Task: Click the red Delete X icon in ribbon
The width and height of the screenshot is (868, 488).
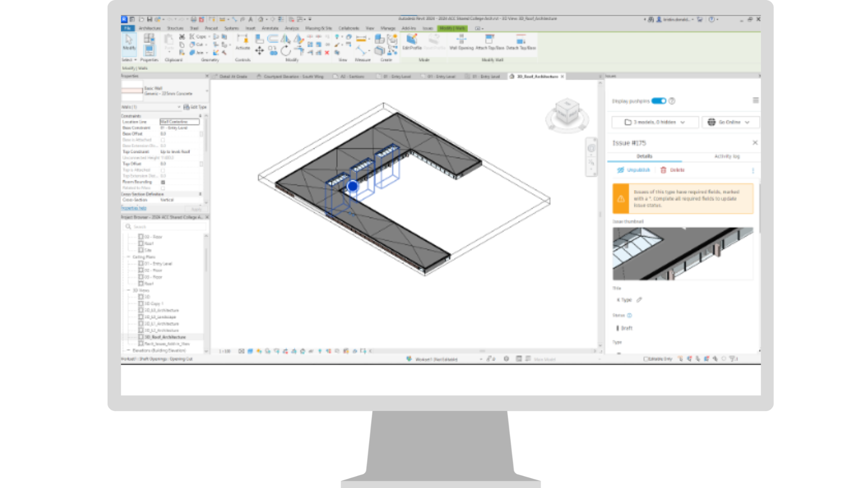Action: (x=327, y=53)
